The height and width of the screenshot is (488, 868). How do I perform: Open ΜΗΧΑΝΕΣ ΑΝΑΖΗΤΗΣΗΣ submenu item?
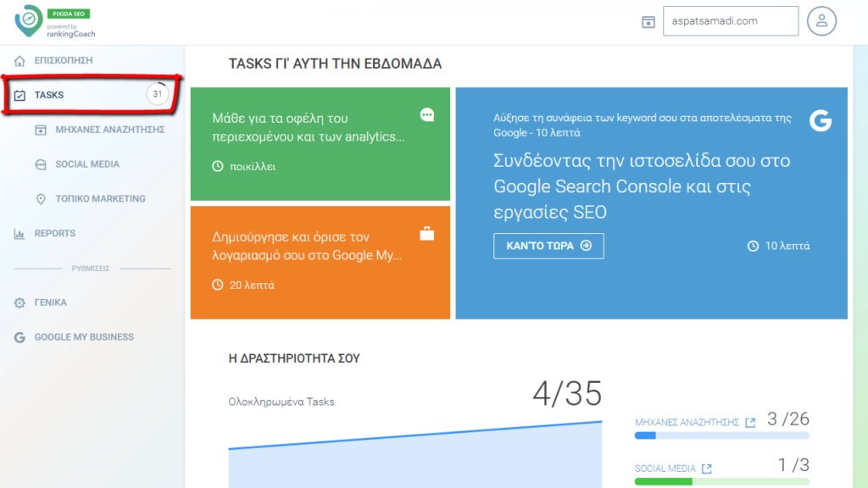pos(110,130)
